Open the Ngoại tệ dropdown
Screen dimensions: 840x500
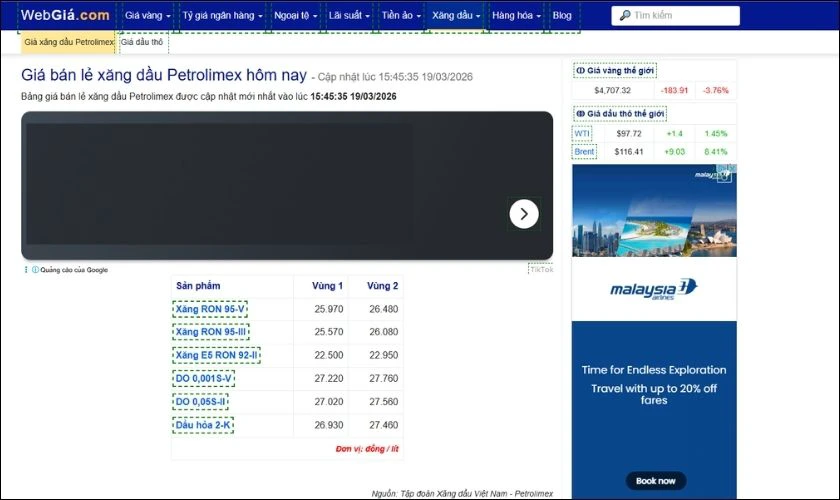pyautogui.click(x=296, y=16)
